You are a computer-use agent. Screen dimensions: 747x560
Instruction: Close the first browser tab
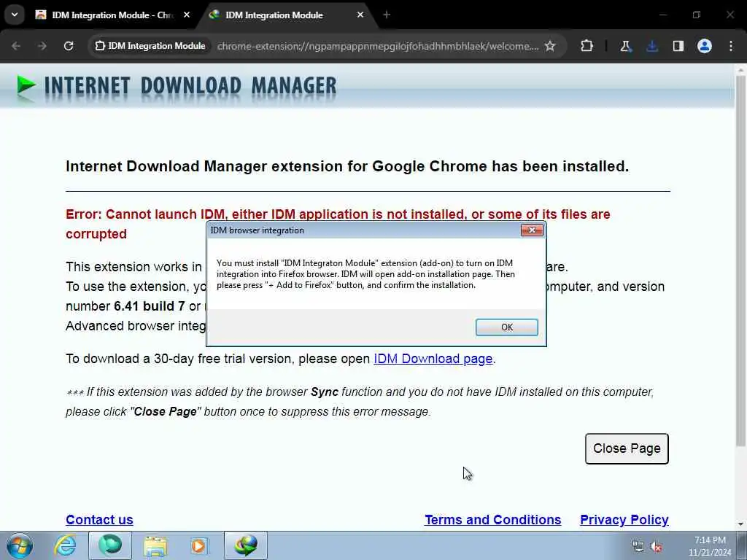(x=187, y=15)
